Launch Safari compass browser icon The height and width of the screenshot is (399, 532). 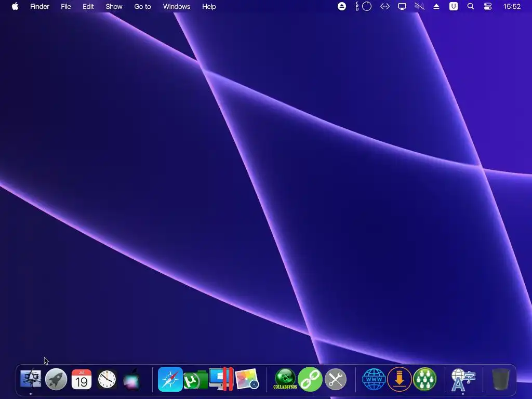coord(170,379)
